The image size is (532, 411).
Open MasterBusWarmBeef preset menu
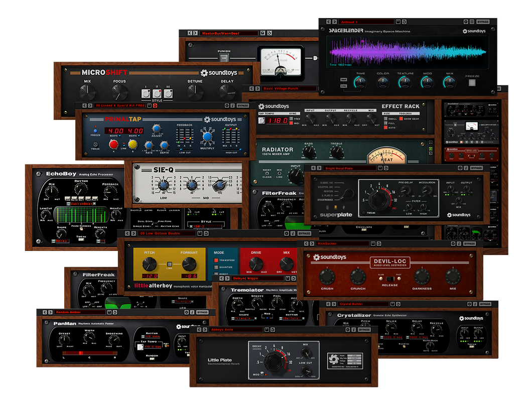click(229, 33)
